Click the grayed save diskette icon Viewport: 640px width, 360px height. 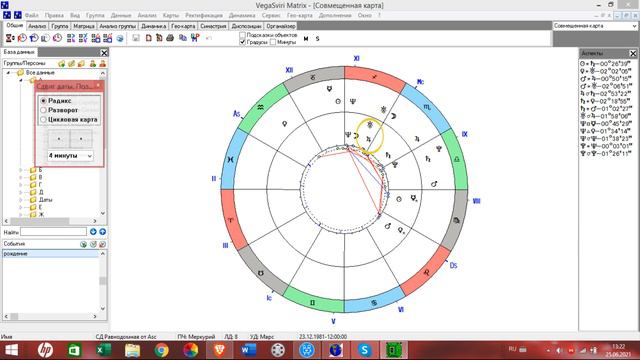(x=136, y=38)
